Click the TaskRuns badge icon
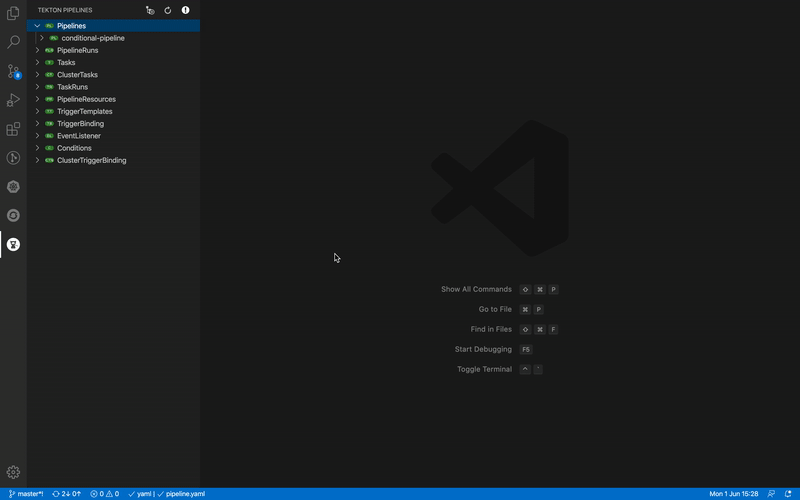800x500 pixels. click(x=49, y=87)
